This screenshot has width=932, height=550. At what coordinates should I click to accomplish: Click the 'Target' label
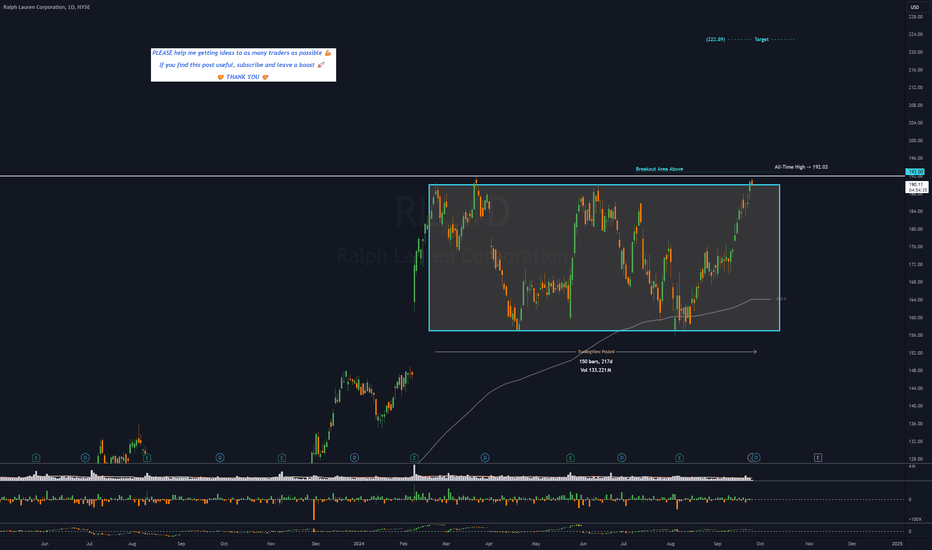761,39
